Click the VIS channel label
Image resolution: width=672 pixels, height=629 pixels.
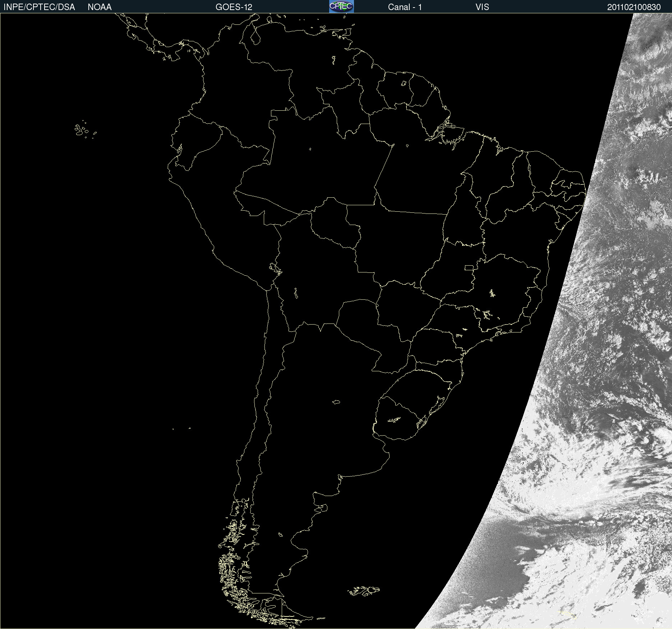[x=482, y=7]
